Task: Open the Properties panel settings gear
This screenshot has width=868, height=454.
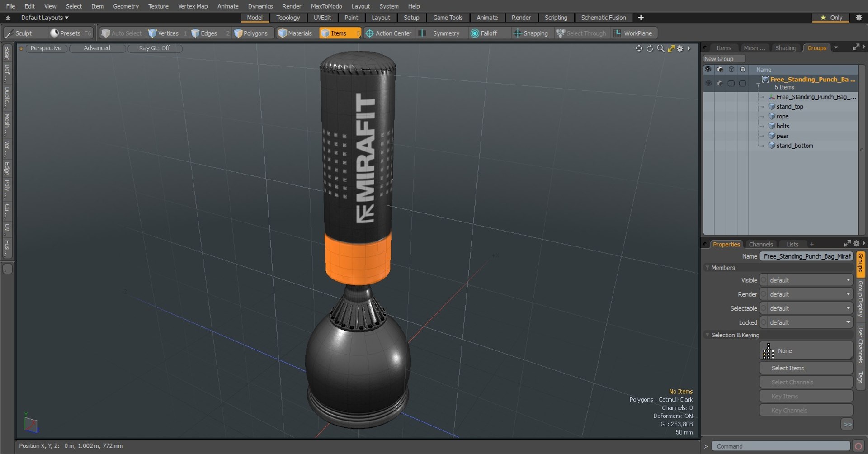Action: pyautogui.click(x=856, y=243)
